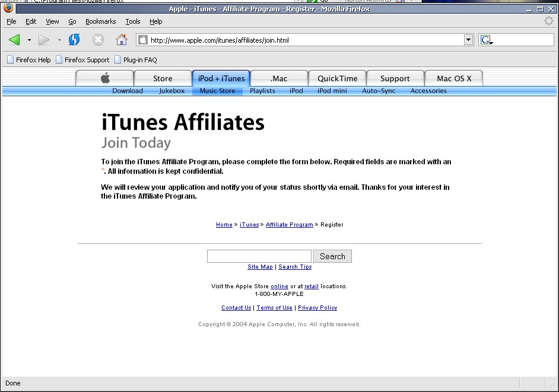Visit the Apple Store online link
559x392 pixels.
tap(279, 286)
